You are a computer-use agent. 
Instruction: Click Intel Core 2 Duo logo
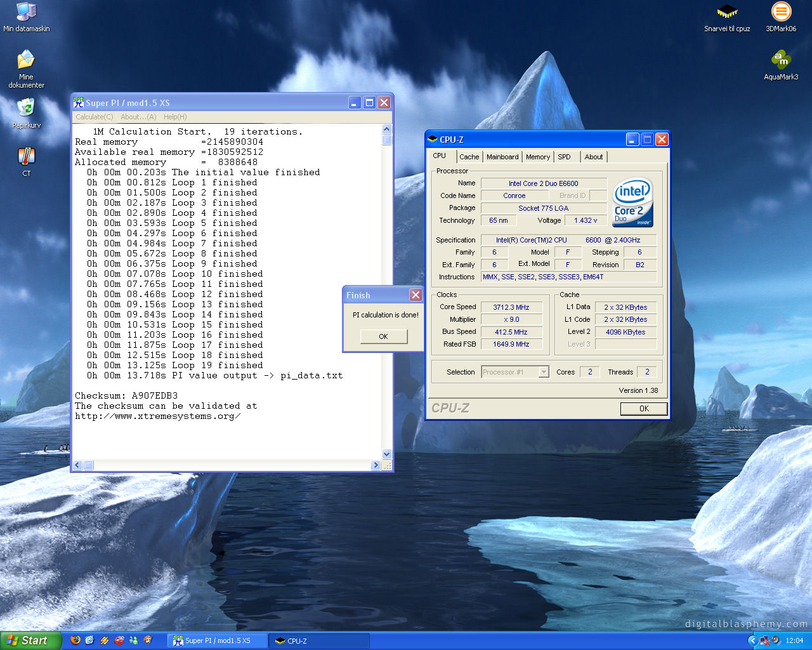pos(632,202)
